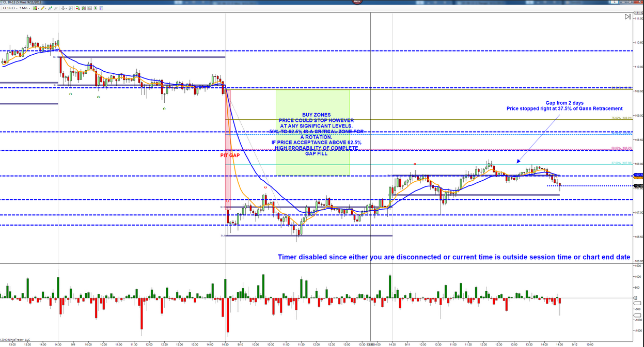Expand the chart style dropdown arrow
The width and height of the screenshot is (644, 347).
coord(38,8)
